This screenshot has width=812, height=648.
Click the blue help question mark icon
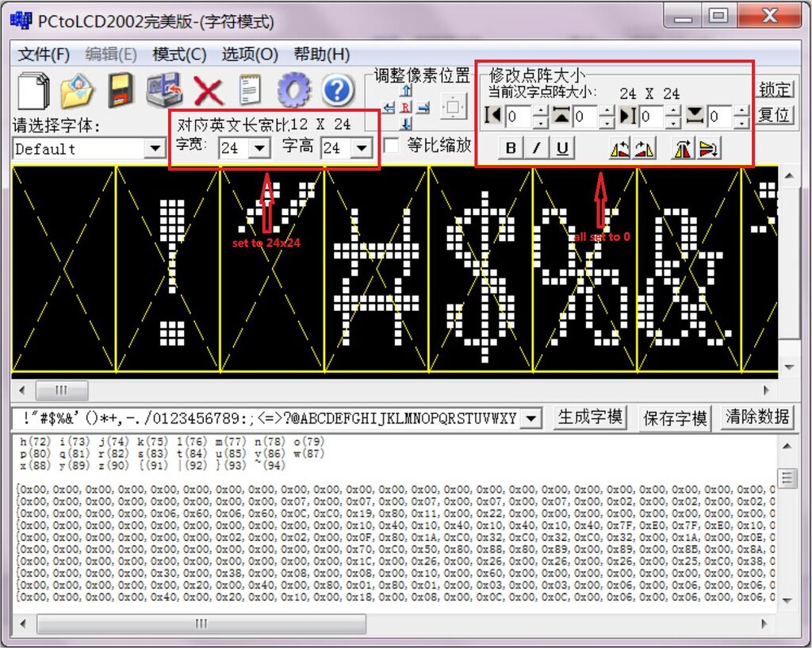(337, 90)
